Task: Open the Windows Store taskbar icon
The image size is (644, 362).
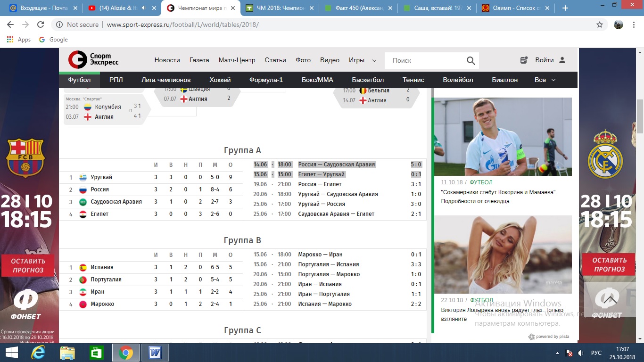Action: click(x=96, y=352)
